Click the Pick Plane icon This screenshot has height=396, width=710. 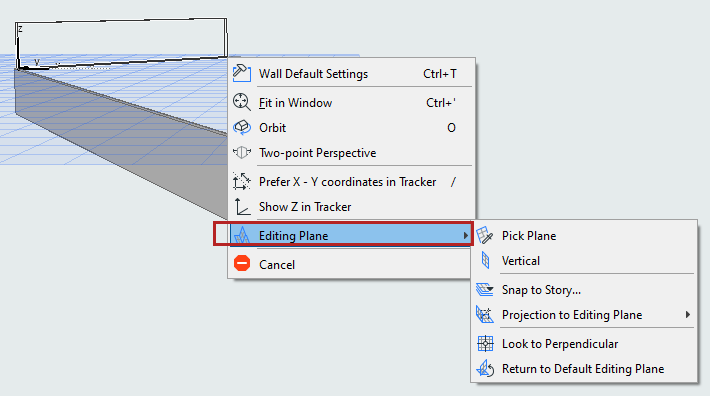[485, 235]
